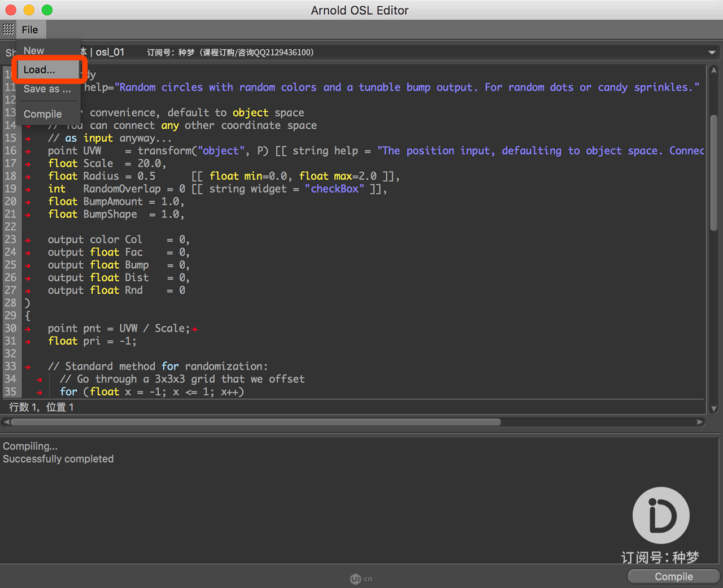Screen dimensions: 723x588
Task: Click the 'Successfully completed' log message
Action: coord(58,459)
